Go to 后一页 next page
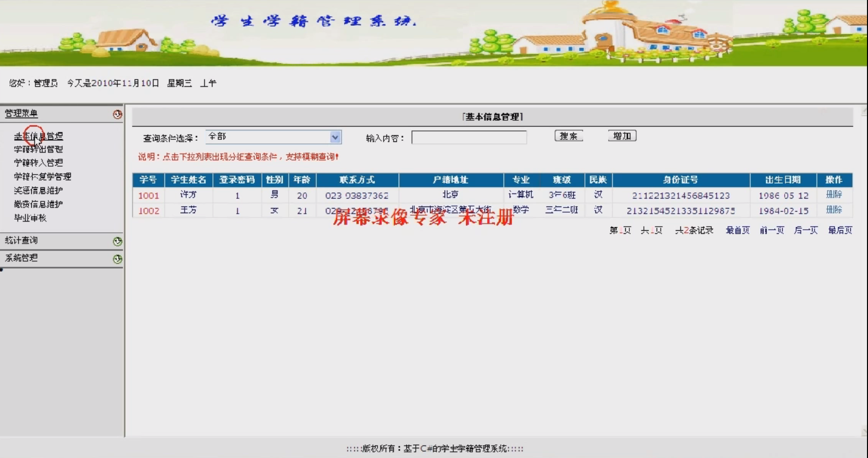868x458 pixels. [x=805, y=230]
